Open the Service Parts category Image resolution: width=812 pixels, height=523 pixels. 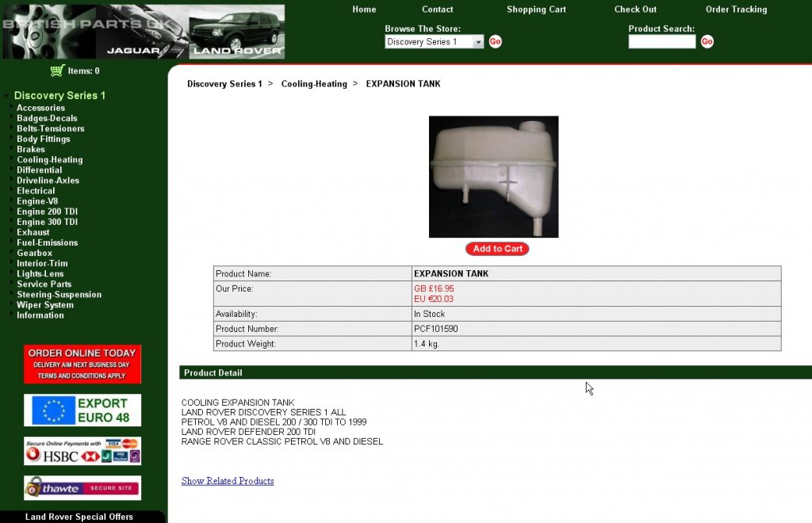[44, 284]
